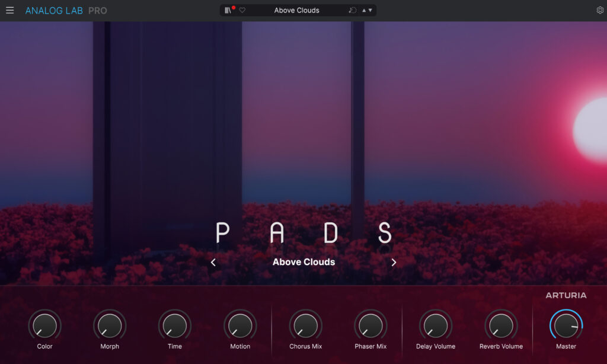Open preset name dropdown showing Above Clouds
The height and width of the screenshot is (364, 607).
[x=296, y=10]
